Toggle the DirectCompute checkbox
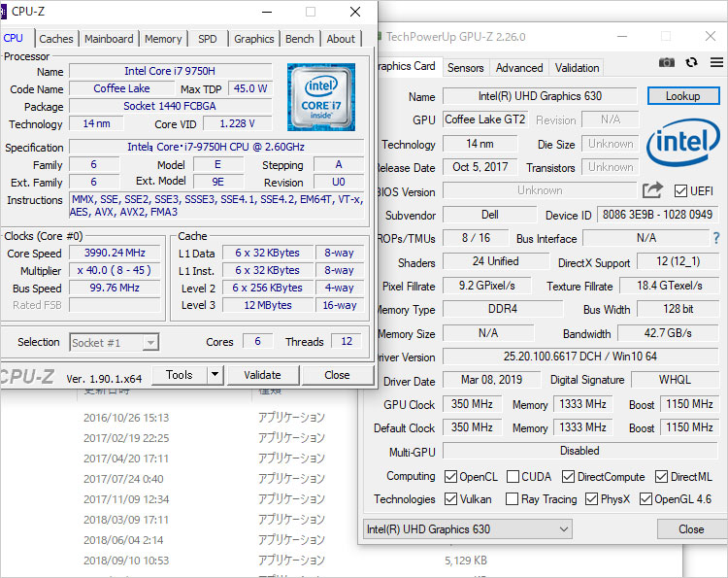The width and height of the screenshot is (728, 578). 568,476
